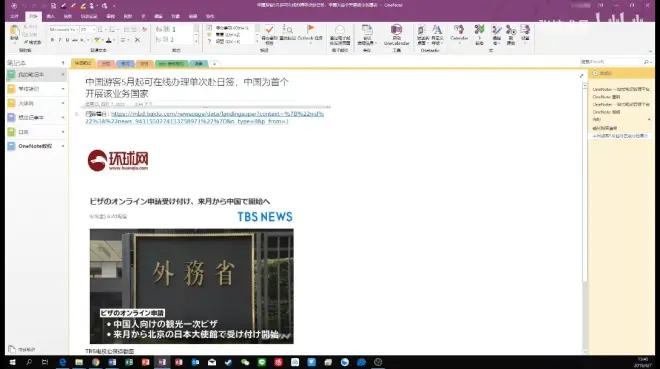
Task: Click the format painter button
Action: tap(32, 42)
